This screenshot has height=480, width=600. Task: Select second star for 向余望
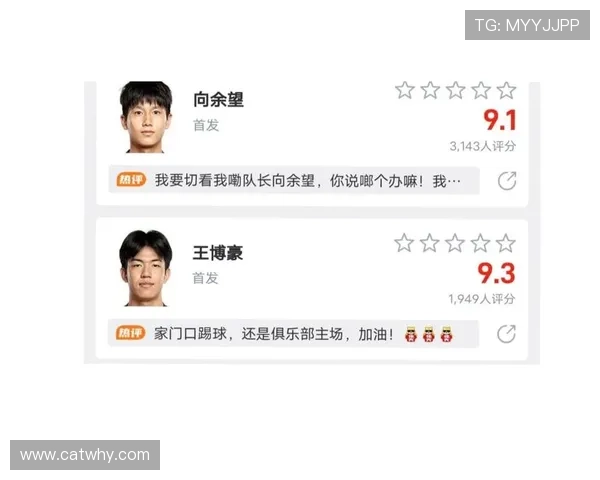click(x=430, y=90)
